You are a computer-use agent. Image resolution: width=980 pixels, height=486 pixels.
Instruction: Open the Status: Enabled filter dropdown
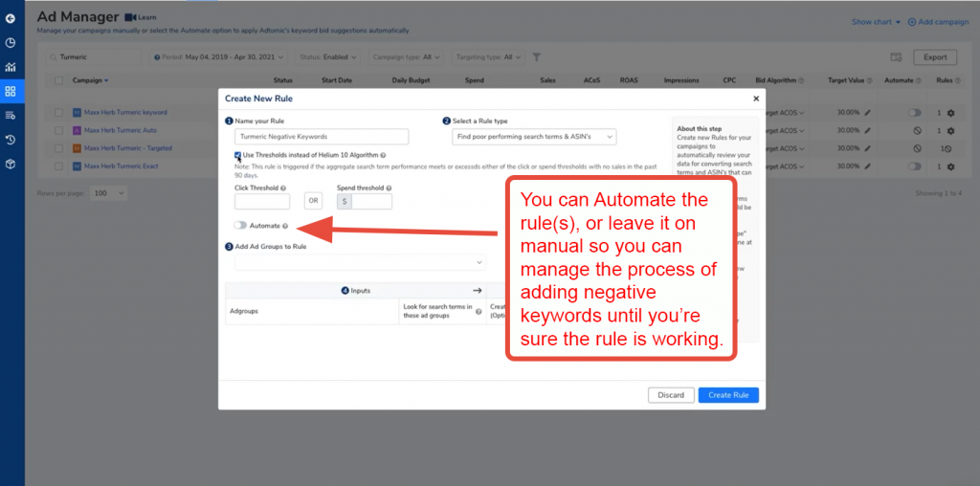pos(328,56)
